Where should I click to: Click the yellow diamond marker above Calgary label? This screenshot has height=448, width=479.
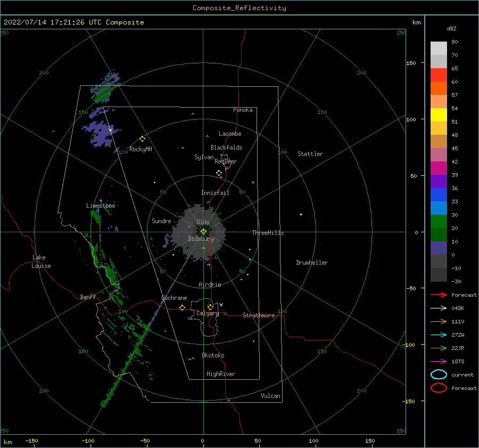tap(210, 307)
